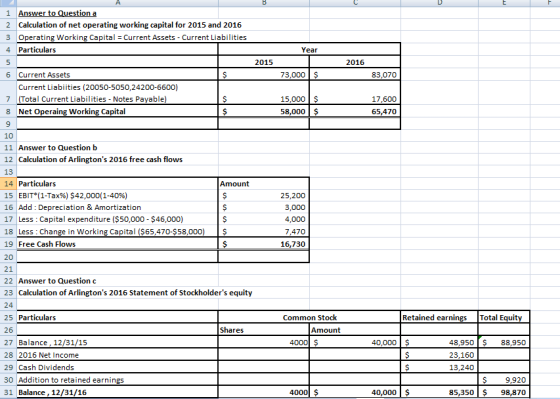Select the 88,950 total equity value

pos(504,343)
